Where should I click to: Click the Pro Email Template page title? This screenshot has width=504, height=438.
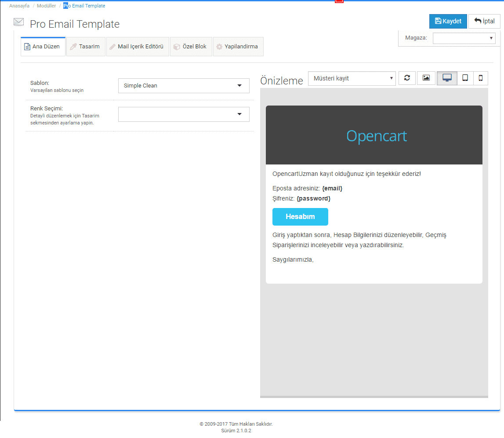pos(75,24)
